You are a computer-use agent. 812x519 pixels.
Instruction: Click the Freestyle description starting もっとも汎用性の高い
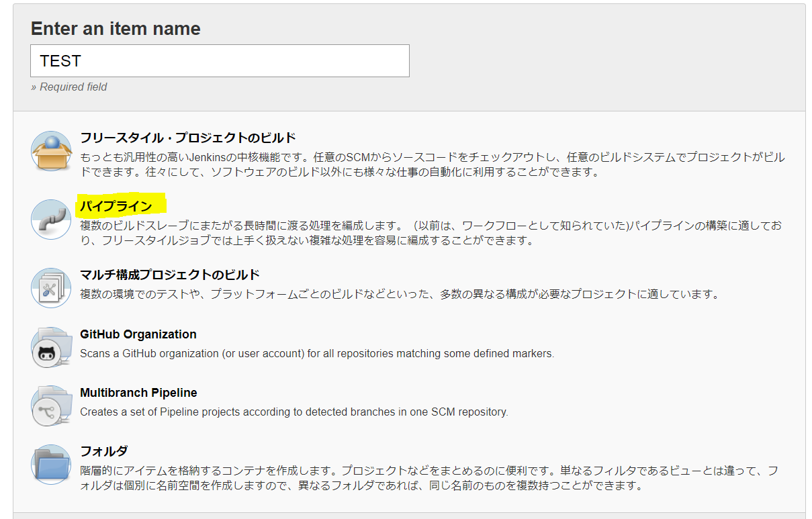point(433,164)
